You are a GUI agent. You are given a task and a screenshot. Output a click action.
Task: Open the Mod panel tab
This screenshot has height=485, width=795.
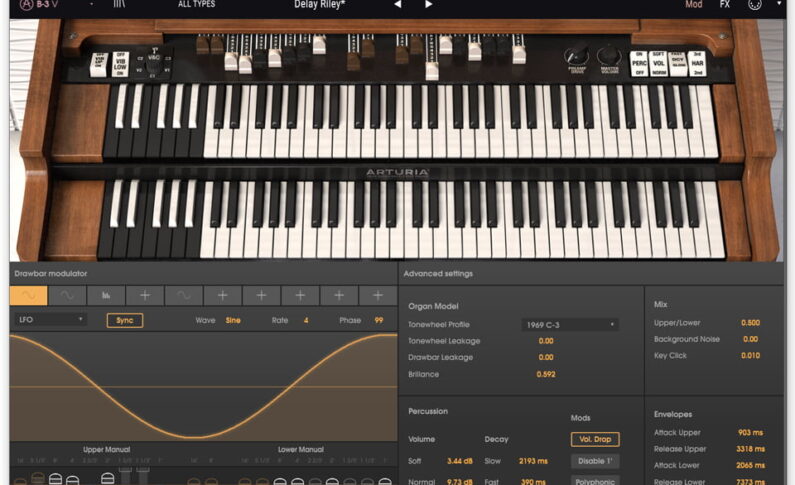coord(694,4)
